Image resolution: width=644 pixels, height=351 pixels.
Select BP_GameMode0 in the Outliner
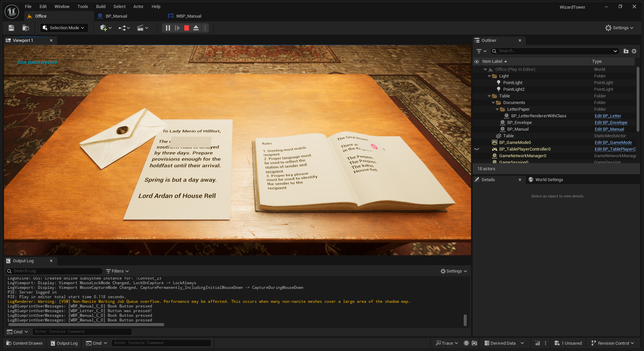pos(515,142)
